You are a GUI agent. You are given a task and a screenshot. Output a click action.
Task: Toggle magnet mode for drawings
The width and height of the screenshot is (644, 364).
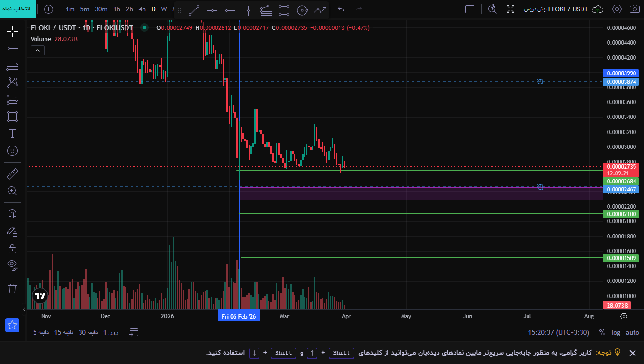(12, 214)
